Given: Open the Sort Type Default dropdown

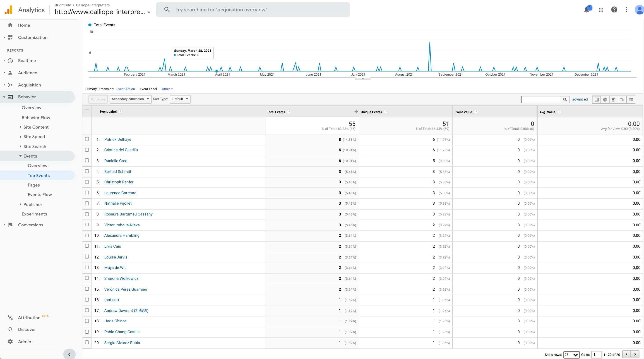Looking at the screenshot, I should coord(180,99).
